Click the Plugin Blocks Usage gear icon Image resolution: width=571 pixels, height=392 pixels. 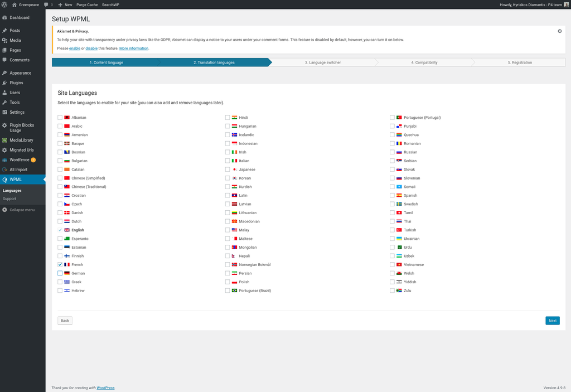tap(4, 125)
